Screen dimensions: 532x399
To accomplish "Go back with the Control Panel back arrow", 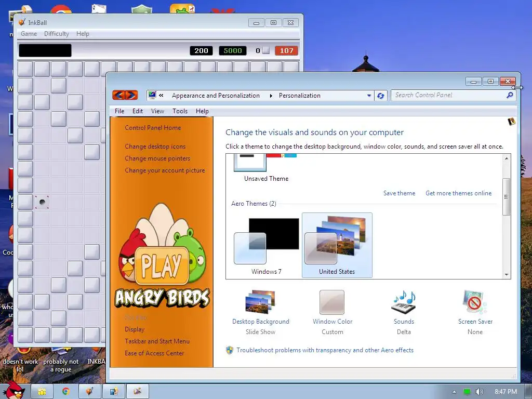I will tap(118, 96).
